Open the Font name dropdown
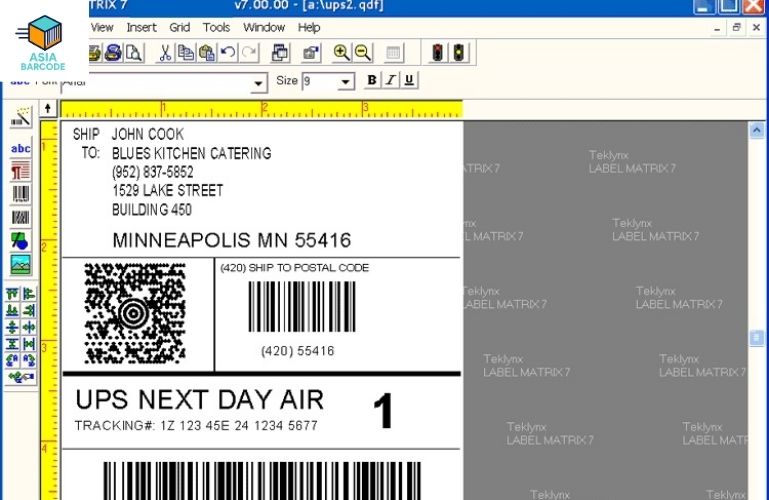The image size is (769, 500). (x=260, y=84)
